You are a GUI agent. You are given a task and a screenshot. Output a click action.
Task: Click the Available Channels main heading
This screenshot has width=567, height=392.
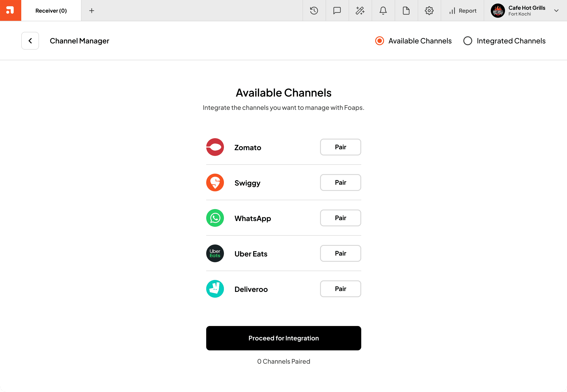[284, 93]
